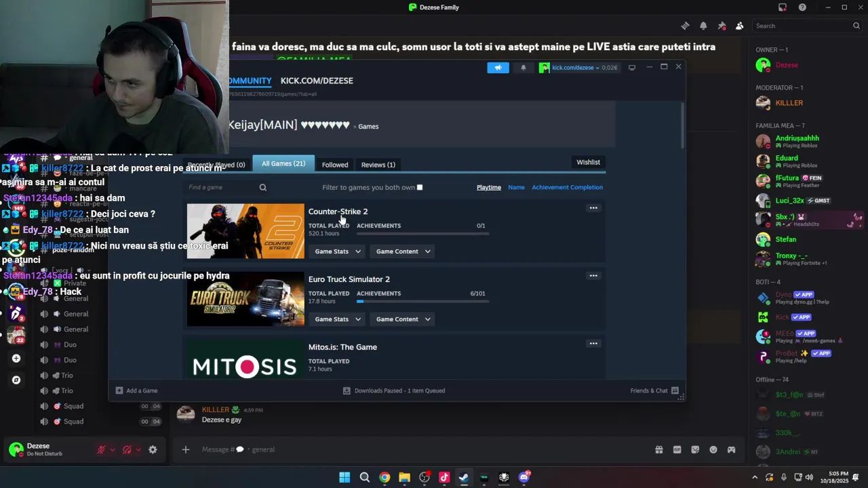Expand Euro Truck Simulator 2 Game Content

(403, 319)
